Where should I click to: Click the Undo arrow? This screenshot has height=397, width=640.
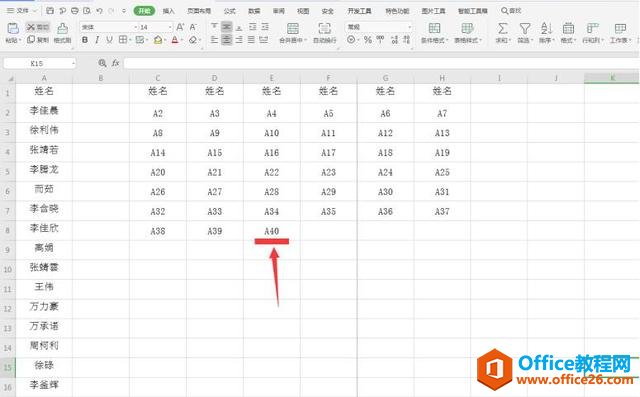[99, 11]
